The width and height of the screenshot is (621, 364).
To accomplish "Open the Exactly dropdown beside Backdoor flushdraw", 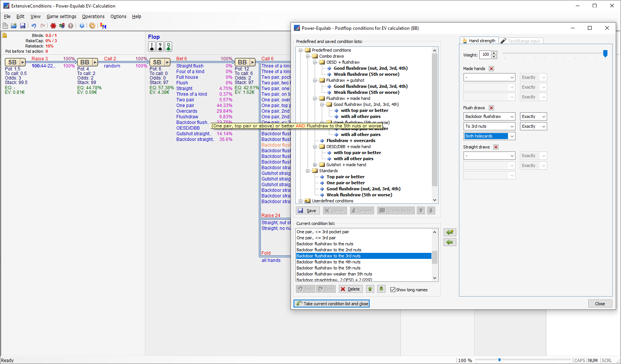I will (533, 116).
